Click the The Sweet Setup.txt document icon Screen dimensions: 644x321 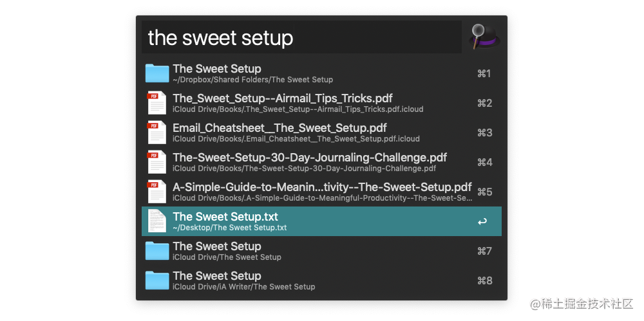coord(157,221)
